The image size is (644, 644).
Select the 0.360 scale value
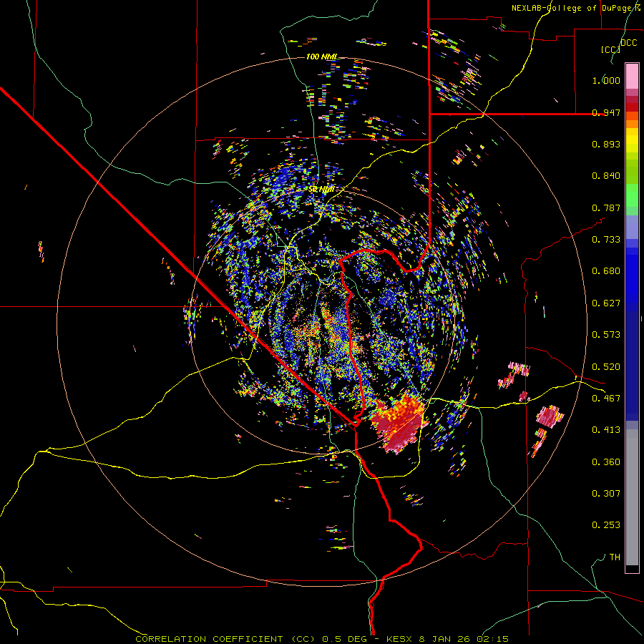point(606,462)
